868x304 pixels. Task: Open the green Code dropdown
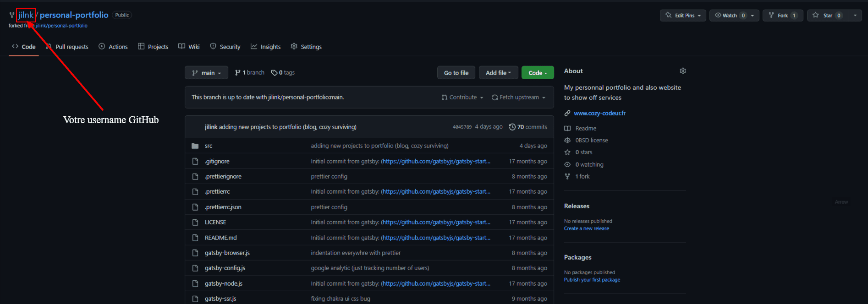pyautogui.click(x=538, y=73)
